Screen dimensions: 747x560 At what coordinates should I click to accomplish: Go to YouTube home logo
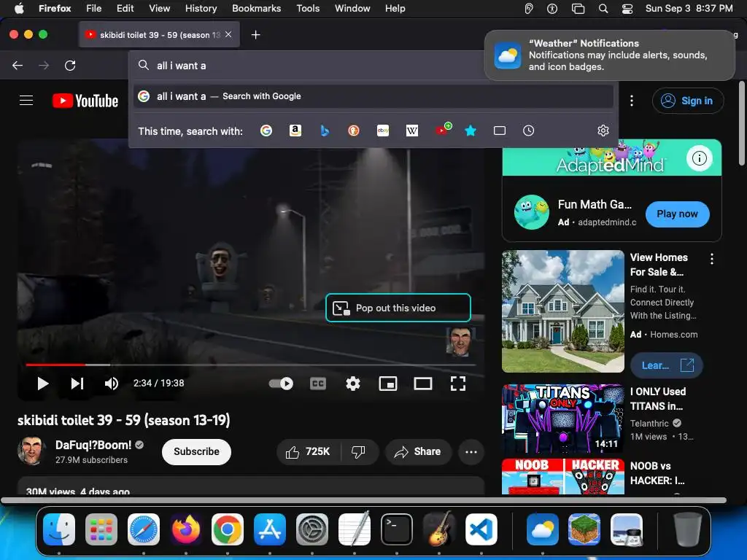click(x=85, y=101)
